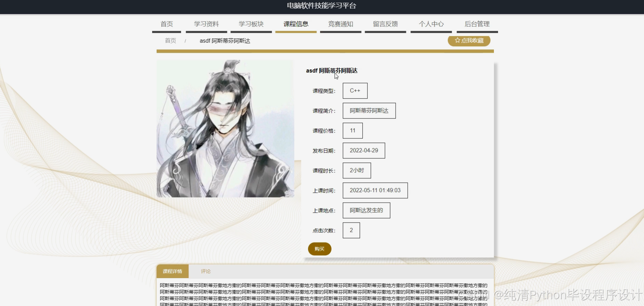Open 后台管理 navigation item
644x306 pixels.
477,24
